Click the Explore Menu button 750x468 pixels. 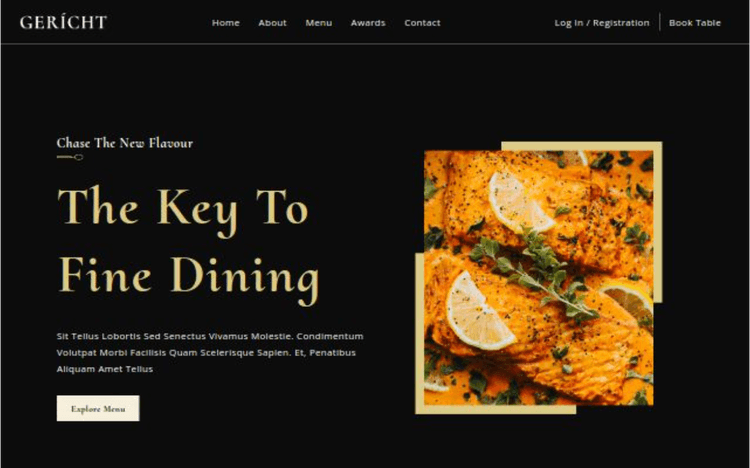[x=98, y=408]
